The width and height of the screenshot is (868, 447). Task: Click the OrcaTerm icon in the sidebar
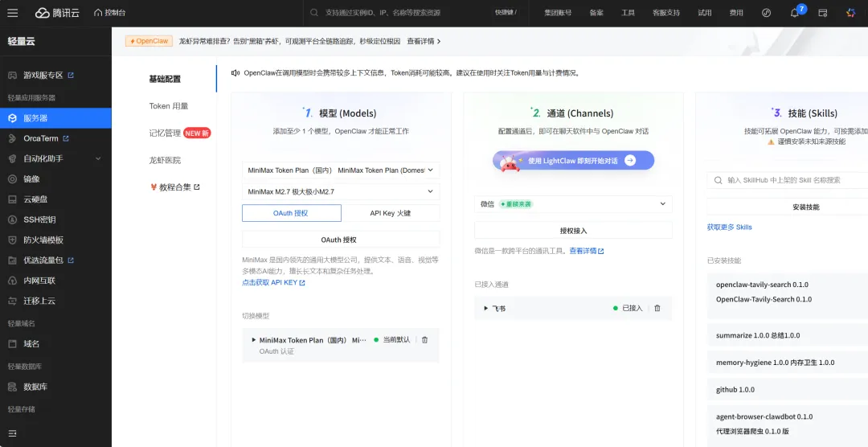tap(12, 138)
